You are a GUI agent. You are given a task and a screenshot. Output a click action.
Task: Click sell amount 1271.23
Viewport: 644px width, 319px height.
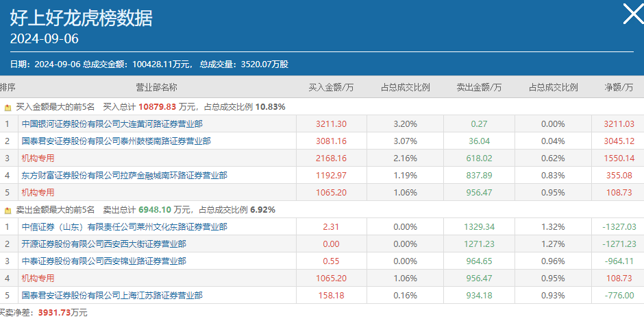[480, 244]
